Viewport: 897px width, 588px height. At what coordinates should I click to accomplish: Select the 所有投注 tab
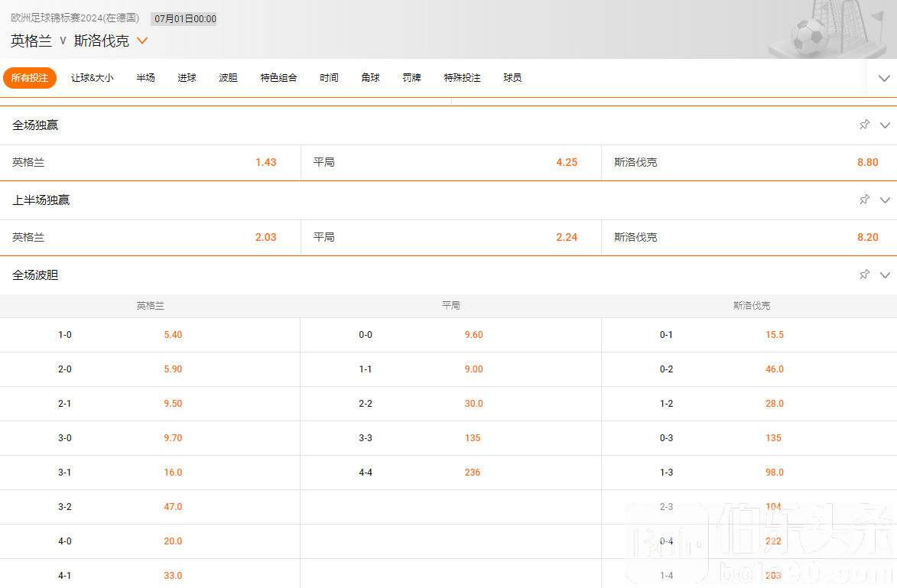pos(30,78)
